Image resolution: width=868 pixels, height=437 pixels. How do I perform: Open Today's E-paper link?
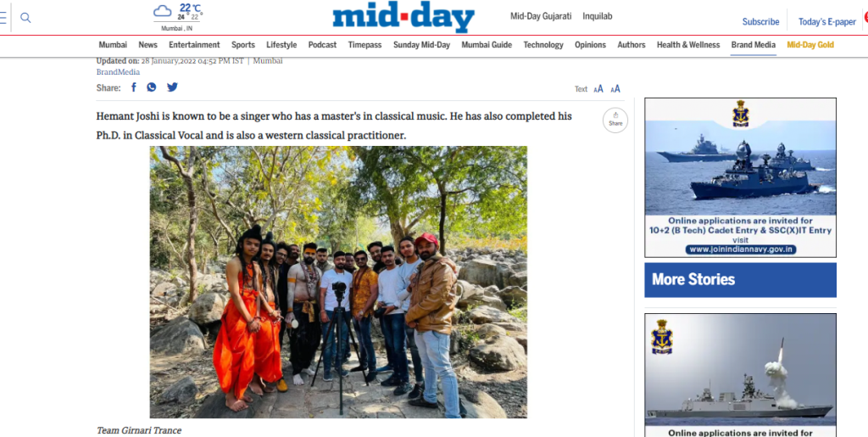click(x=827, y=21)
